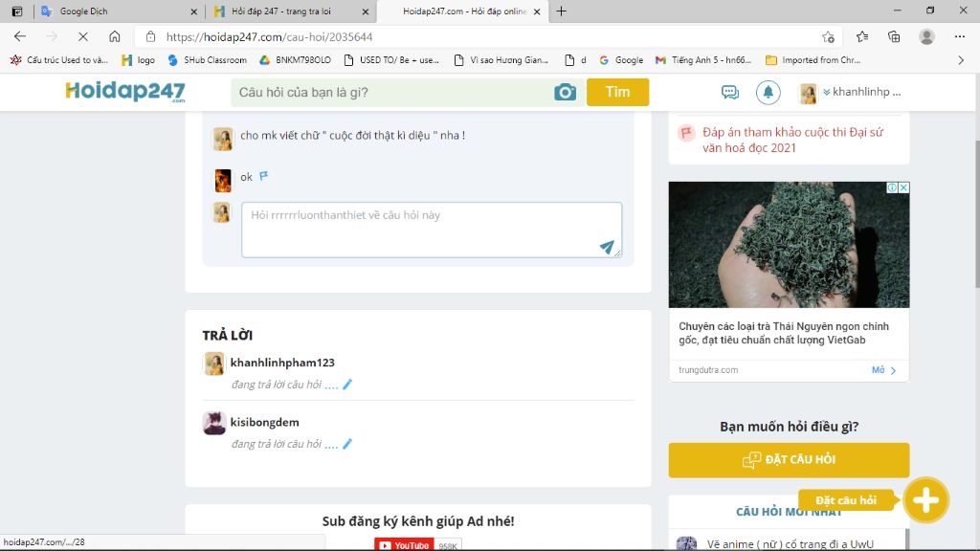
Task: Open the Collections icon
Action: 894,37
